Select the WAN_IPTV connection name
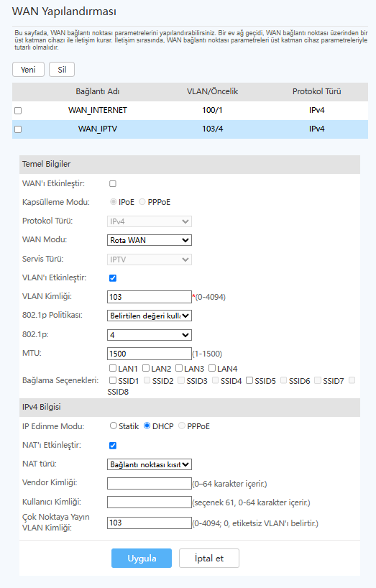Screen dimensions: 376x588 98,129
